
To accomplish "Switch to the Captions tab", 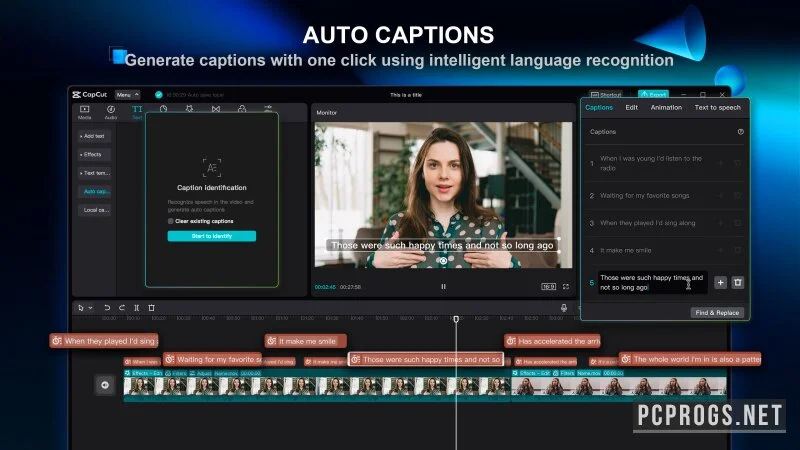I will point(599,108).
